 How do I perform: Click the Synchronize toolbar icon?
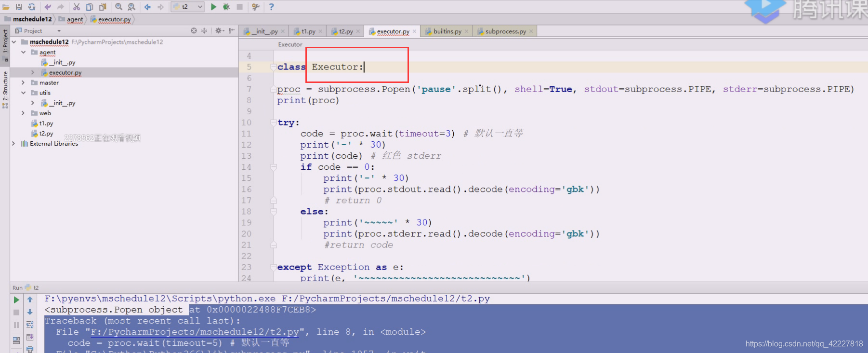[32, 7]
